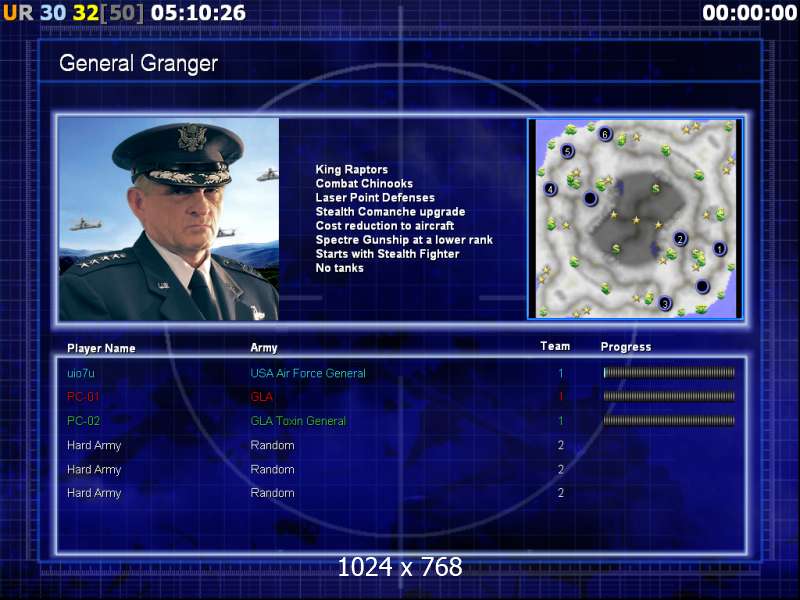Viewport: 800px width, 600px height.
Task: Click the General Granger title text
Action: [x=138, y=64]
